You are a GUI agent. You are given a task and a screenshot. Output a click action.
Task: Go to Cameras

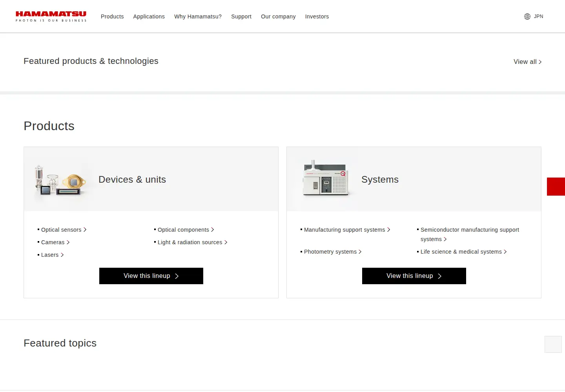55,242
